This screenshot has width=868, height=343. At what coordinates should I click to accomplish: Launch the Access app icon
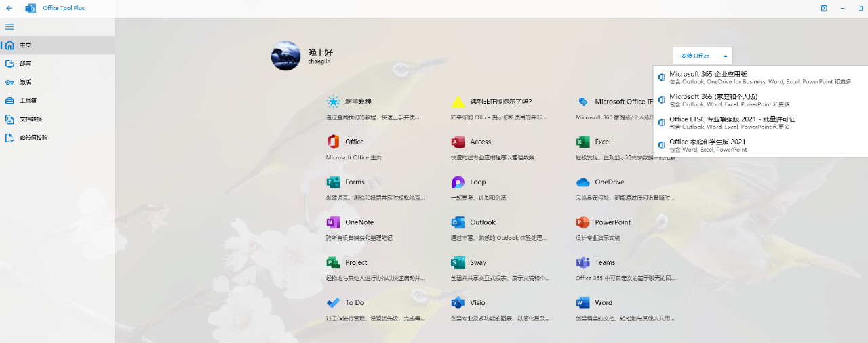[458, 142]
